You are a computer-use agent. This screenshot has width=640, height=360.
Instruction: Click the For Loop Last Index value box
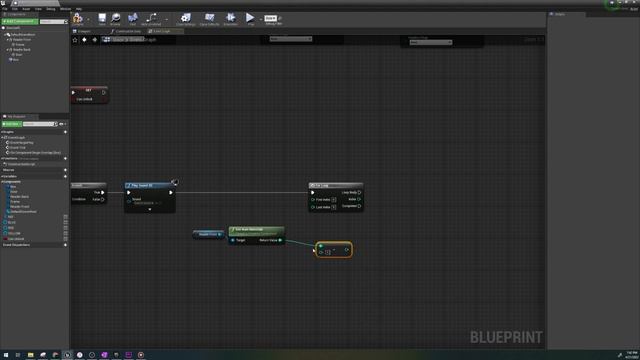pos(334,207)
